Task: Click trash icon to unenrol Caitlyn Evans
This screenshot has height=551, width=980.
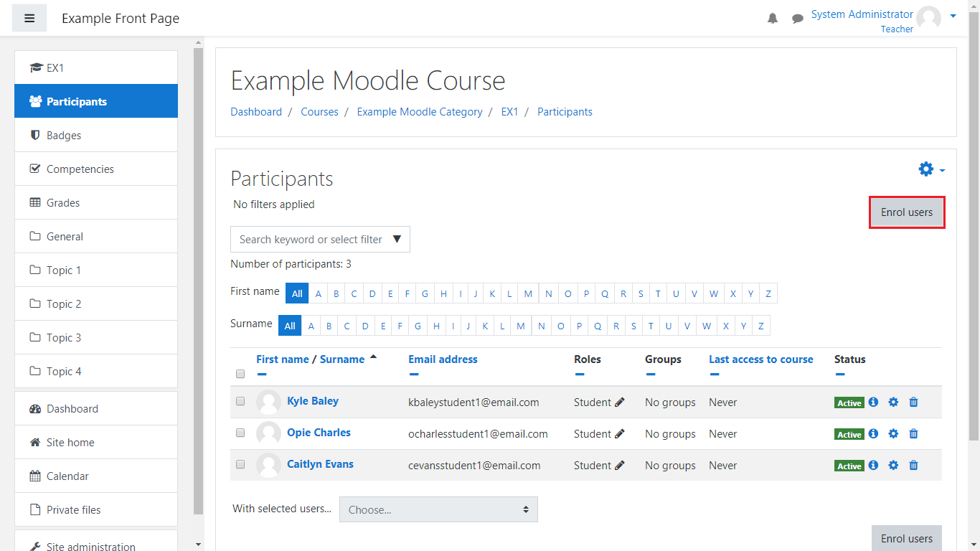Action: [x=913, y=466]
